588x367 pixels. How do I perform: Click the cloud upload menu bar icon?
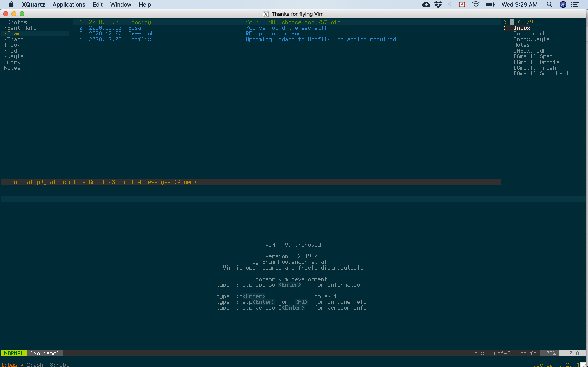pyautogui.click(x=427, y=4)
